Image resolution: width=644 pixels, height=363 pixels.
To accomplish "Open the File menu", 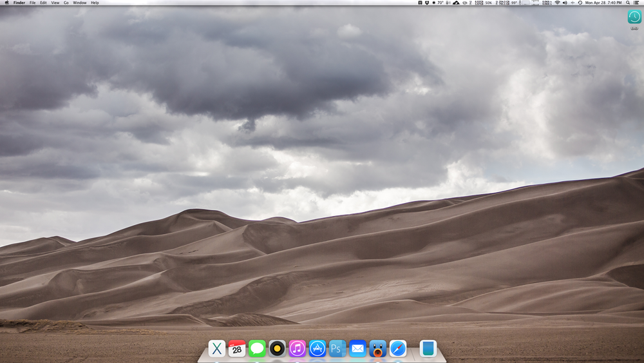I will pos(32,3).
